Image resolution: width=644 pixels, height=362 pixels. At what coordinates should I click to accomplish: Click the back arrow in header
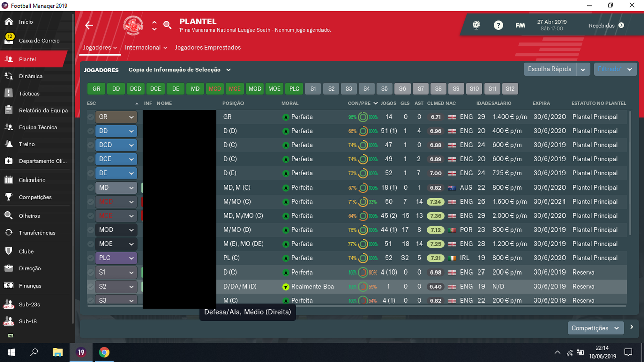click(x=89, y=25)
